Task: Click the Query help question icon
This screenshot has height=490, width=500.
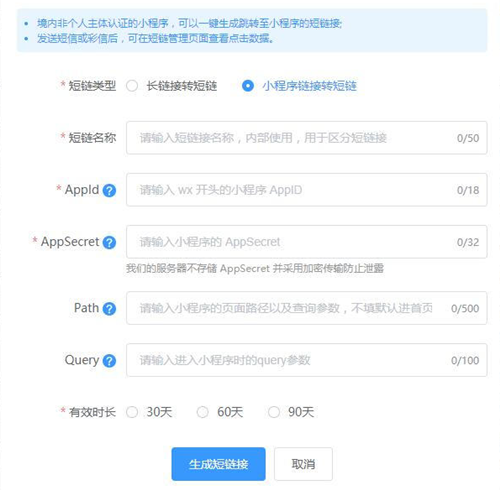Action: tap(109, 361)
